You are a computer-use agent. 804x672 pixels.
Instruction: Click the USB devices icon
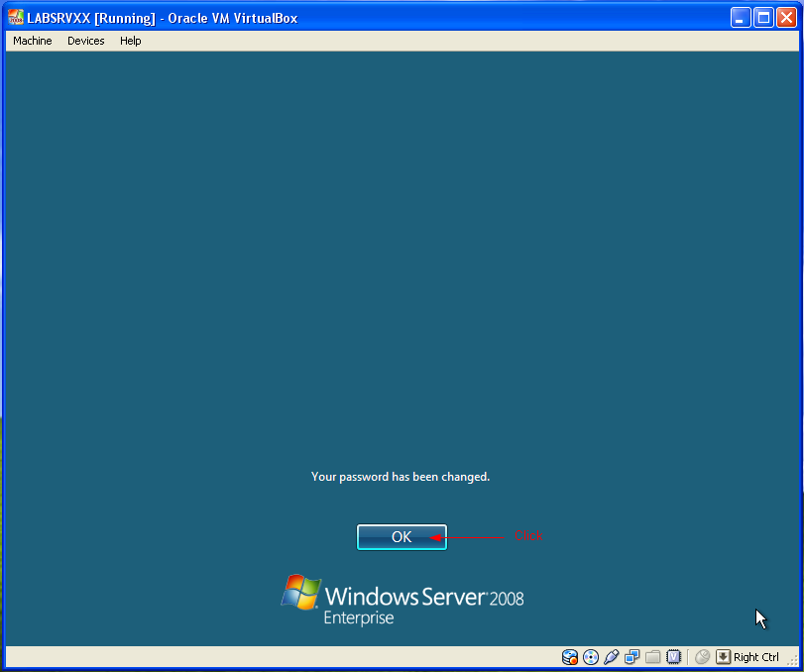point(612,657)
